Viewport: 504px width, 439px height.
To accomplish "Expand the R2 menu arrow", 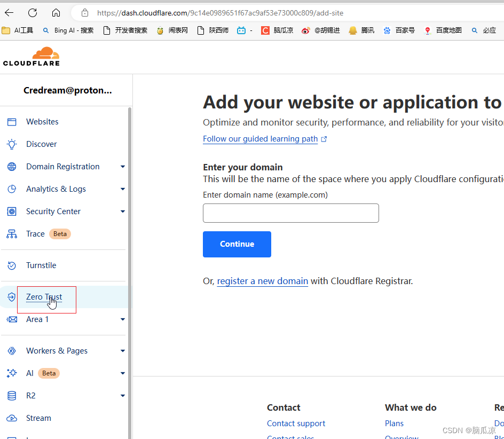I will [x=123, y=396].
